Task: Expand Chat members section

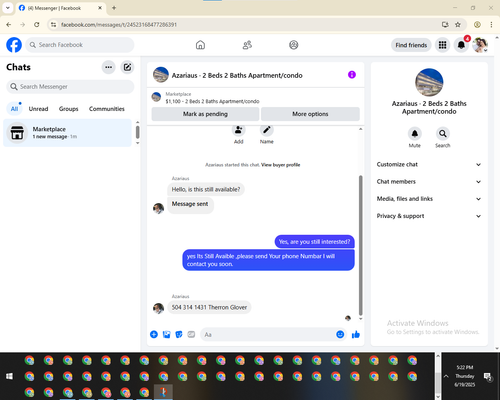Action: pos(429,182)
